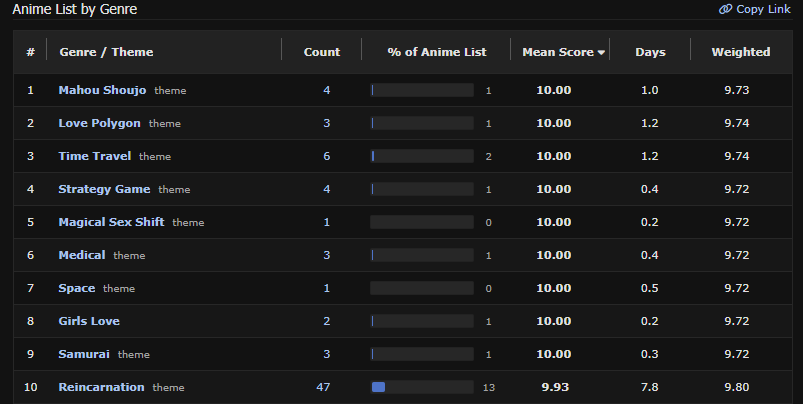Sort by % of Anime List header
Viewport: 803px width, 404px height.
tap(436, 52)
